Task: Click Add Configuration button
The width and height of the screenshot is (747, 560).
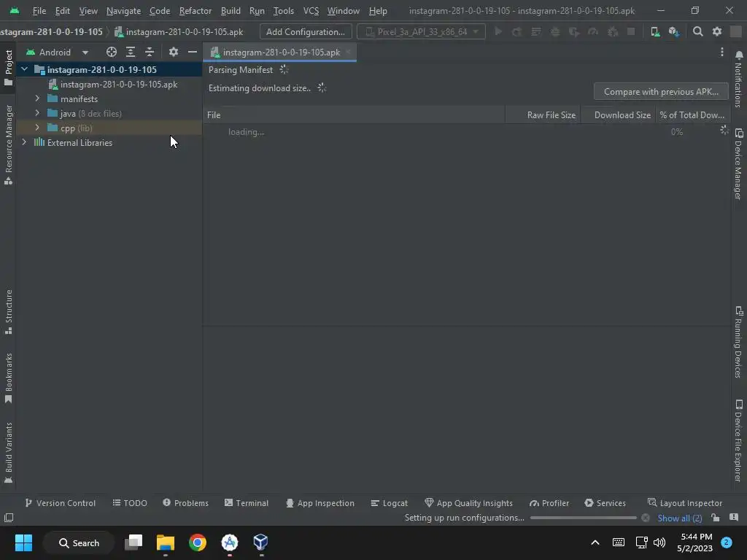Action: tap(306, 32)
